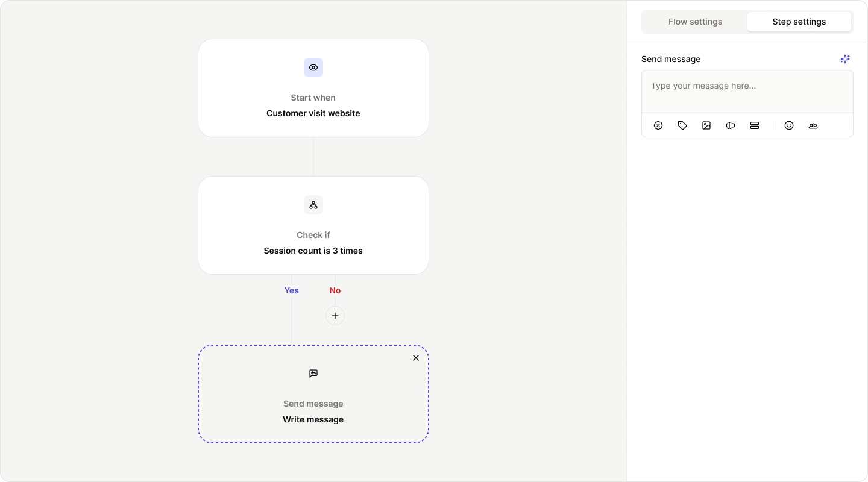The image size is (868, 482).
Task: Insert a personalization variable
Action: tap(813, 125)
